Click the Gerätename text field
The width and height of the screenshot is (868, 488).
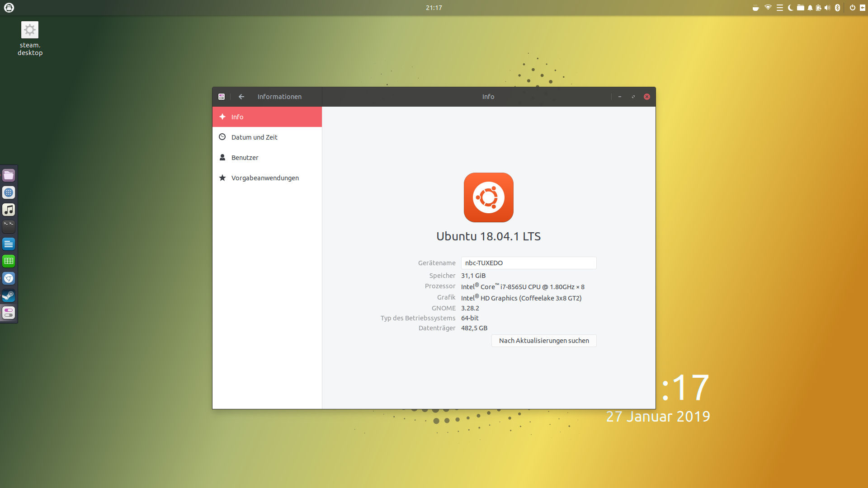pos(528,263)
